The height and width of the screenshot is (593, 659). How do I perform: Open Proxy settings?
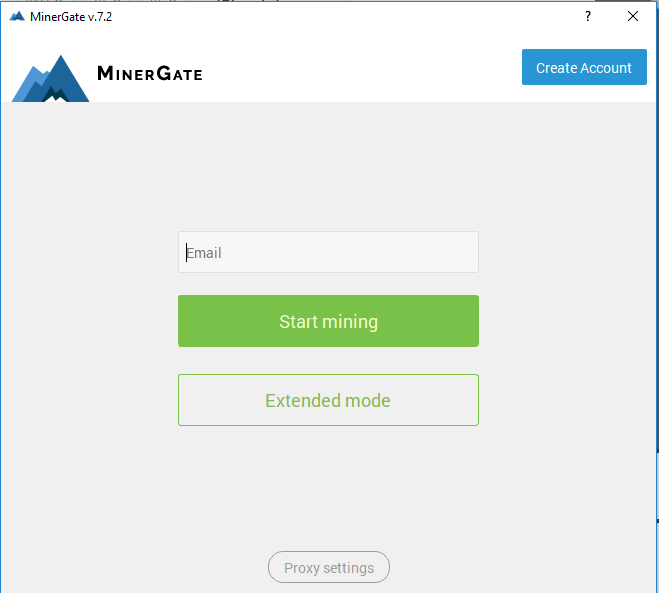pos(329,567)
